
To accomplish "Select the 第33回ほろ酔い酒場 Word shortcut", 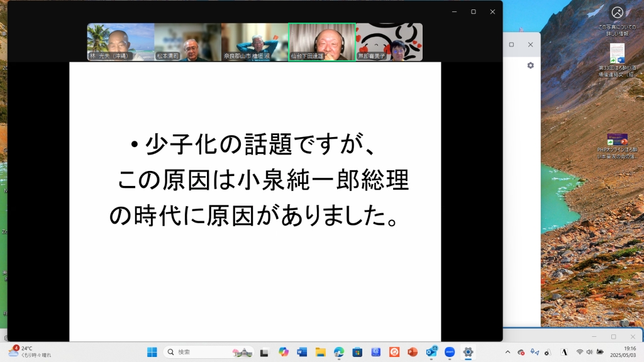I will click(x=618, y=60).
